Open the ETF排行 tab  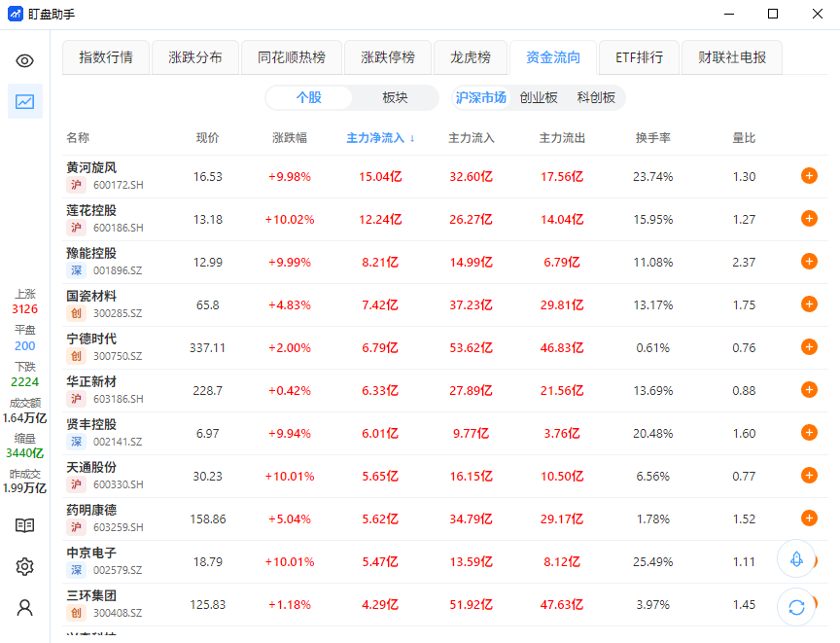pos(639,57)
